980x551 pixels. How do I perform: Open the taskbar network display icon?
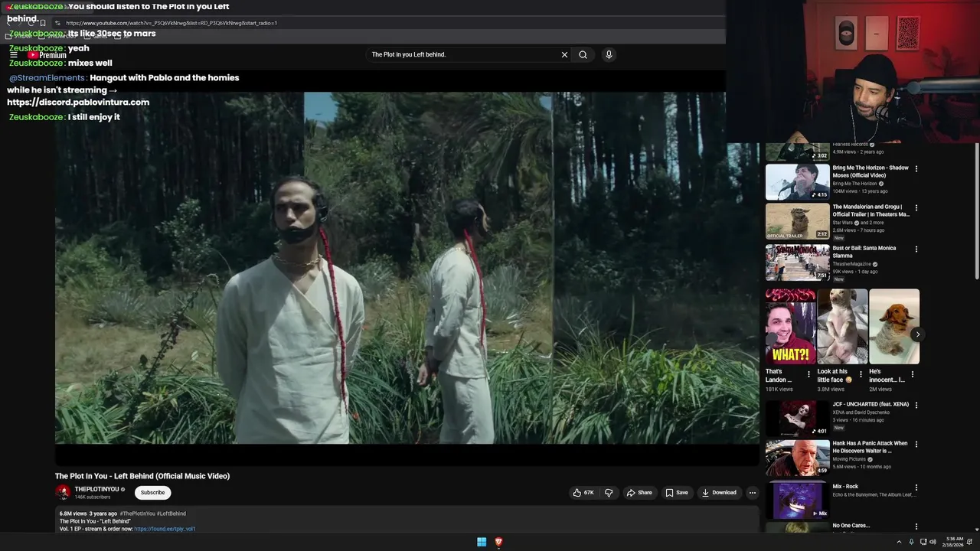click(x=923, y=542)
